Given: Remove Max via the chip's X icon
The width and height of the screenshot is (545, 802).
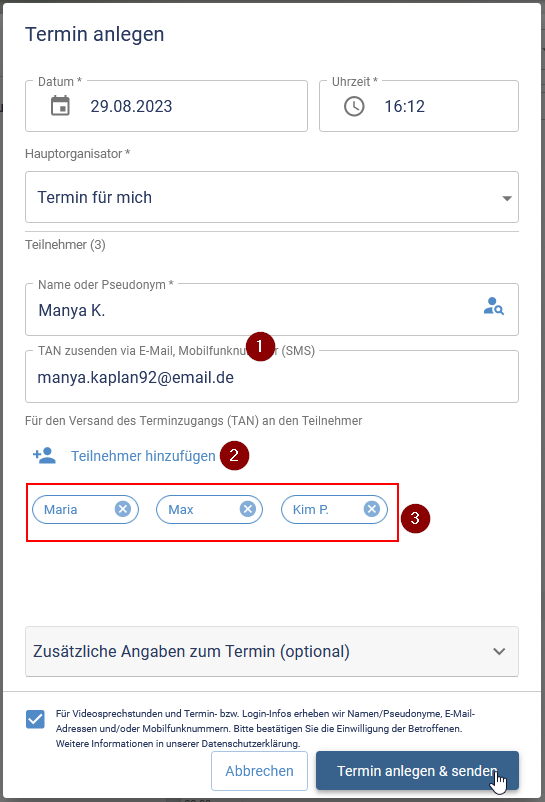Looking at the screenshot, I should point(248,509).
